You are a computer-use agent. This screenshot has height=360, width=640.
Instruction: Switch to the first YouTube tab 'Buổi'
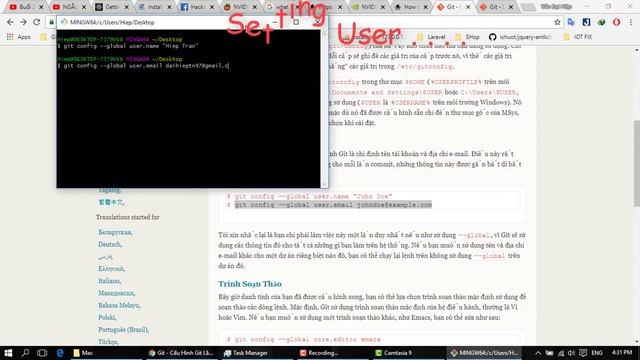pyautogui.click(x=26, y=7)
